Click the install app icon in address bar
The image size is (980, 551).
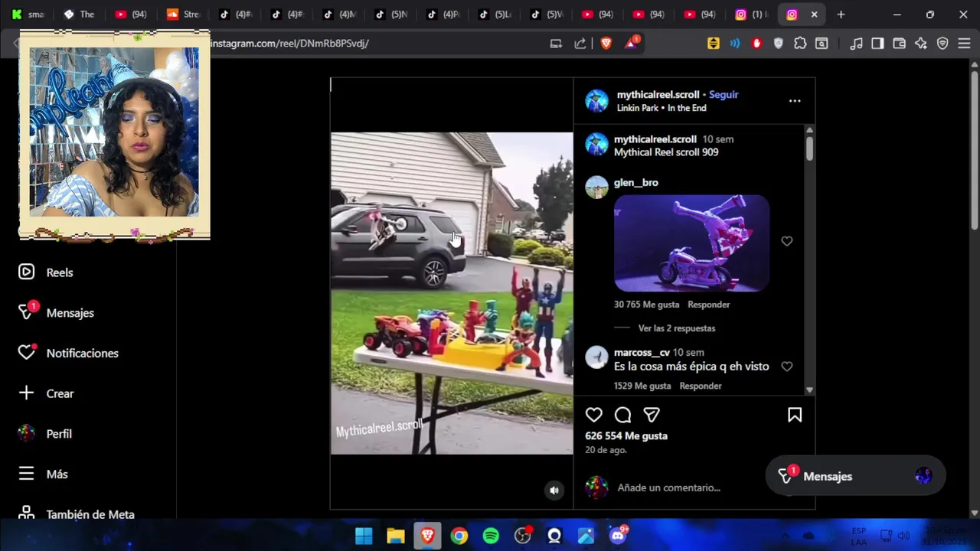(556, 44)
